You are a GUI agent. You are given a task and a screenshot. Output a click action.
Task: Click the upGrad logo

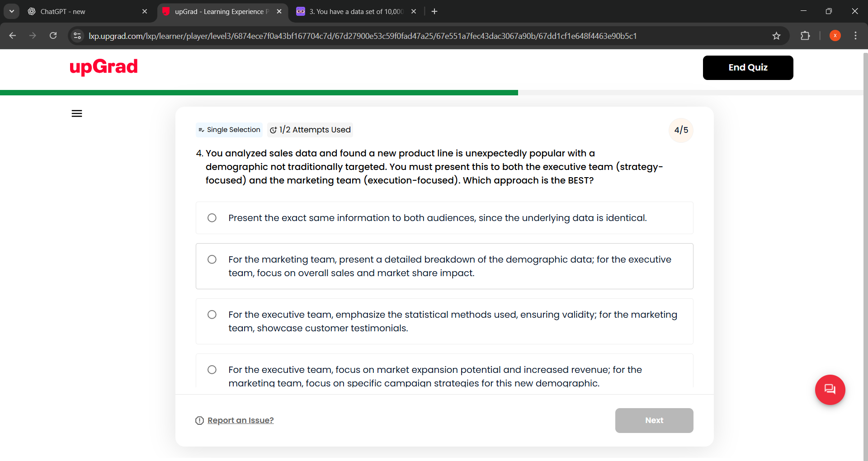[104, 67]
